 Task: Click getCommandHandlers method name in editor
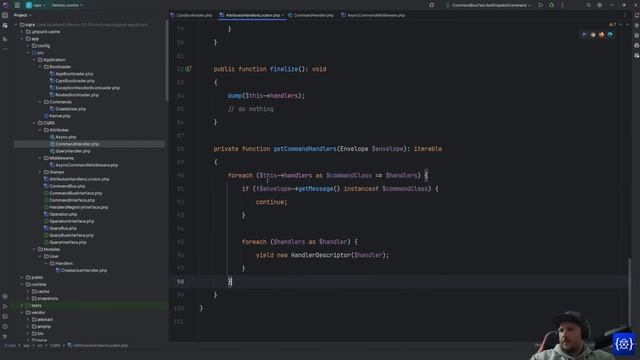(305, 149)
